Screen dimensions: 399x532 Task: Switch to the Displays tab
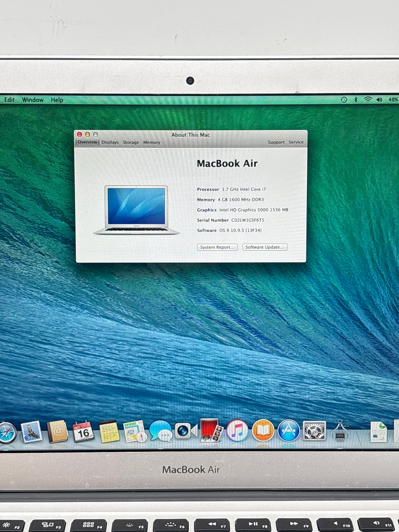click(110, 142)
